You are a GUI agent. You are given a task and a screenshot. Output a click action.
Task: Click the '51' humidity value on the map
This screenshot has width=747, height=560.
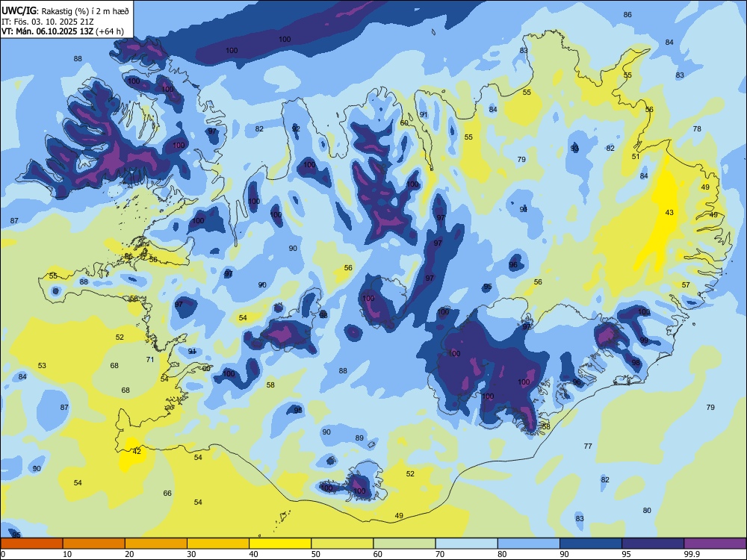[636, 156]
